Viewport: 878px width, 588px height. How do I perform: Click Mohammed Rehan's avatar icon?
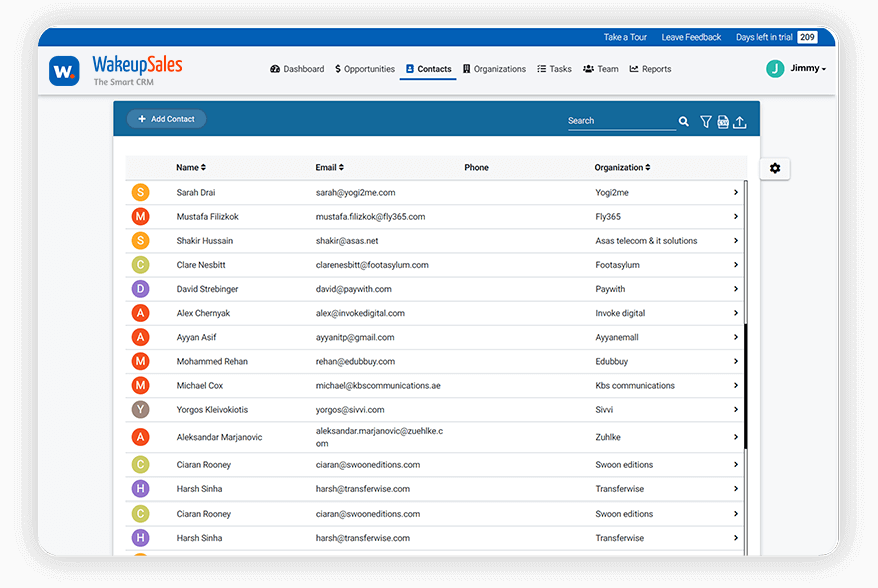(x=141, y=361)
